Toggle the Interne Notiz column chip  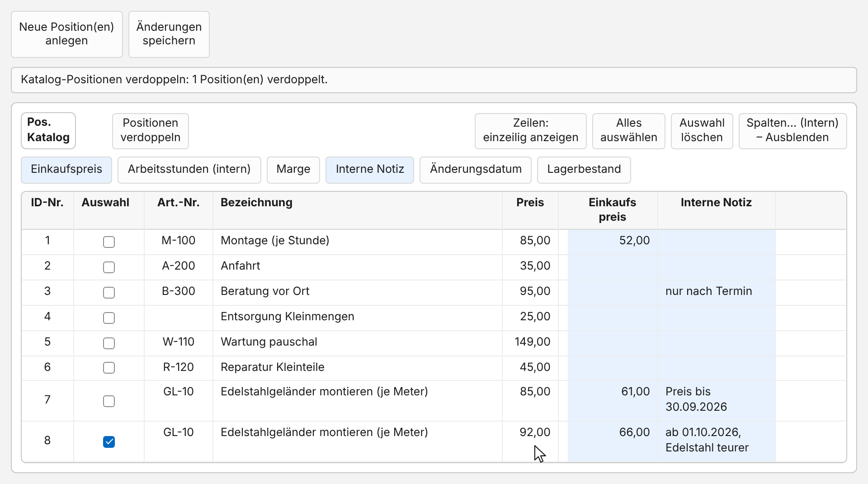point(370,170)
